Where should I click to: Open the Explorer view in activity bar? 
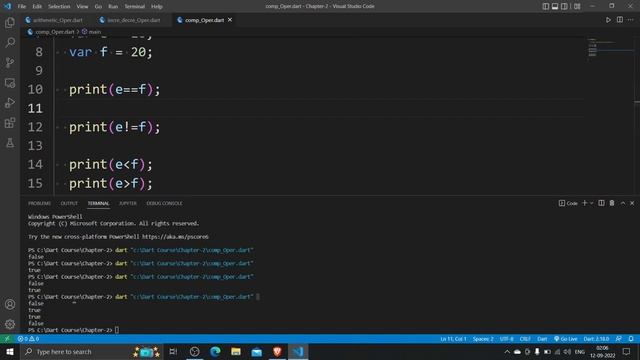click(10, 22)
